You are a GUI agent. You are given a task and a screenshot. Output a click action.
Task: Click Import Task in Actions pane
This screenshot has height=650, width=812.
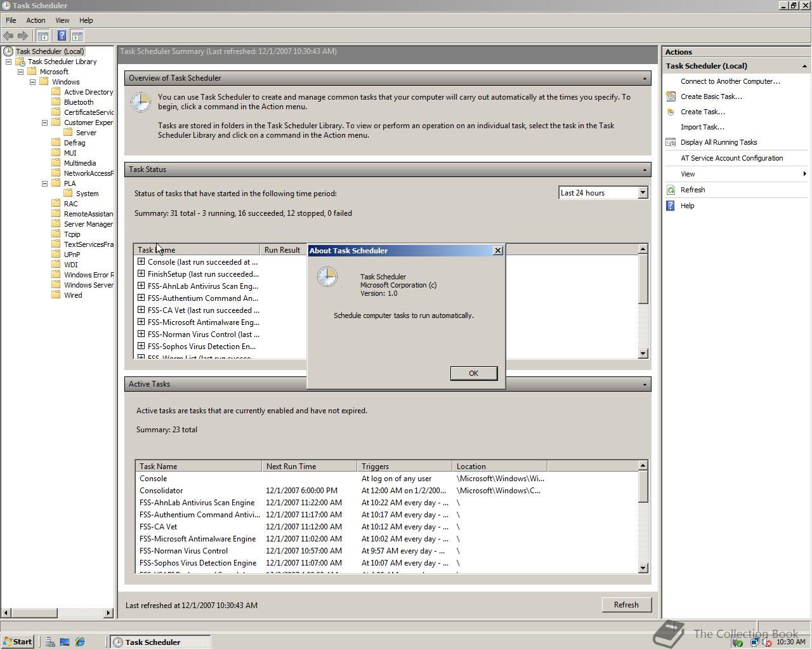702,127
